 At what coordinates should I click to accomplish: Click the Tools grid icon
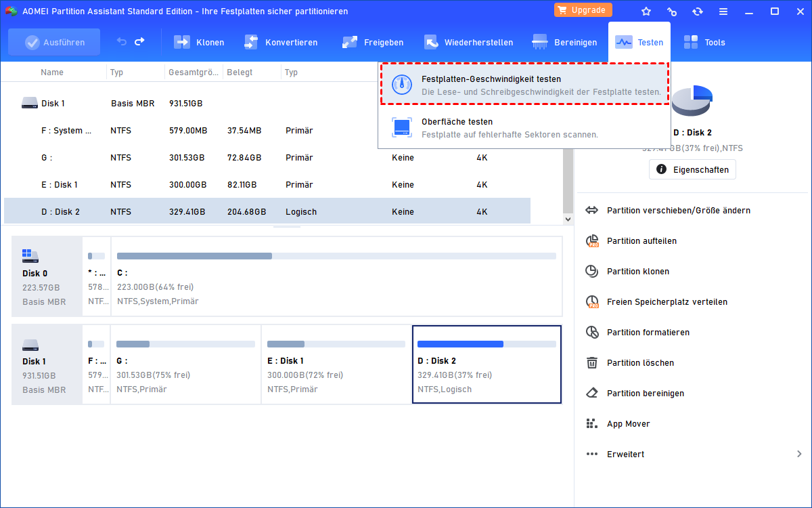691,42
